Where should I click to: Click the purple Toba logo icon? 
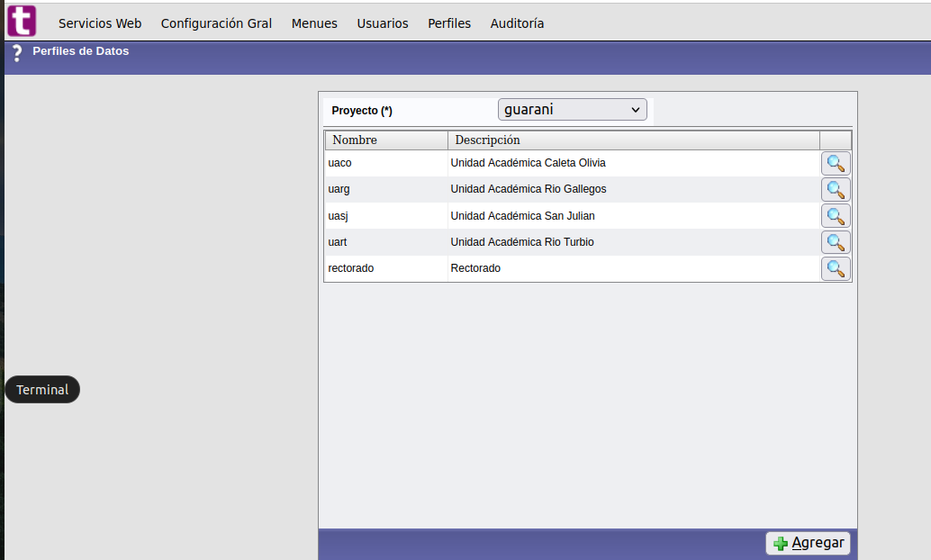coord(22,21)
